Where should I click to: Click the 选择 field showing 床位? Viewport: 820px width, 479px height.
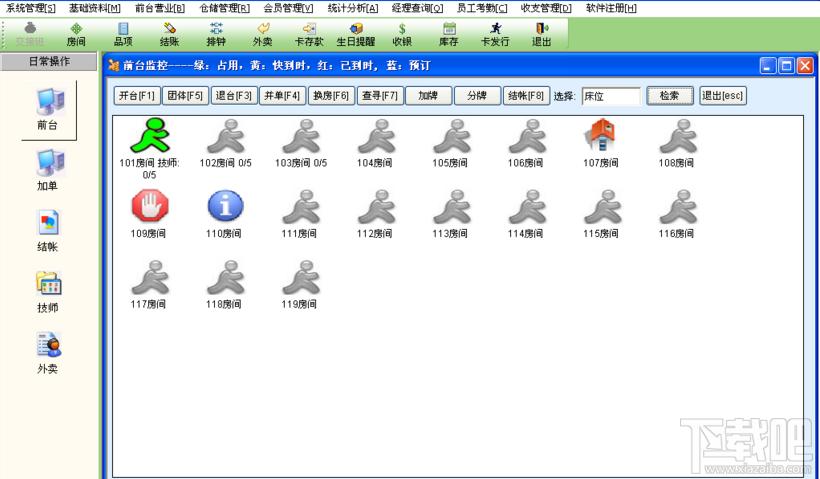pyautogui.click(x=611, y=97)
